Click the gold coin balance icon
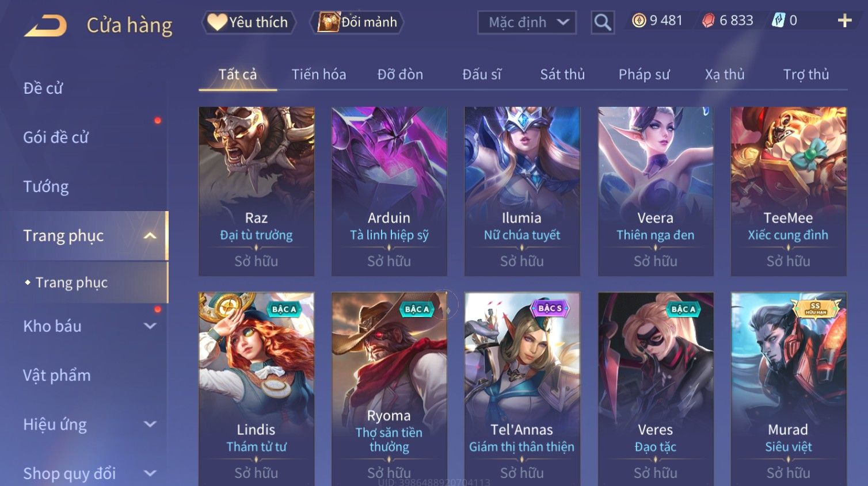The image size is (868, 486). [639, 21]
